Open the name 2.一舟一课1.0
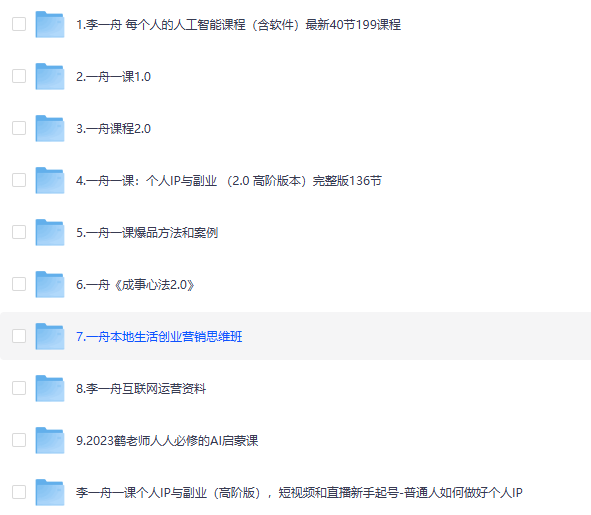The height and width of the screenshot is (515, 591). click(x=113, y=77)
